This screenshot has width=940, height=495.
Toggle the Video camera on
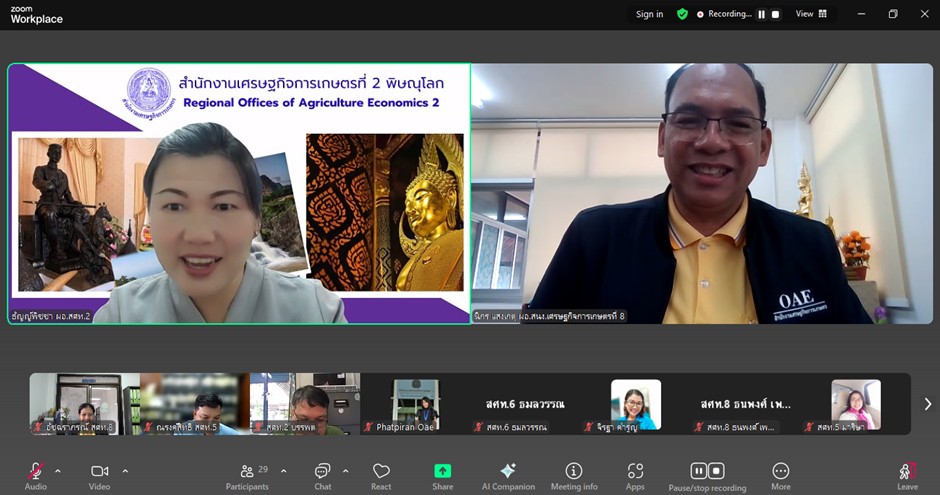pos(100,474)
